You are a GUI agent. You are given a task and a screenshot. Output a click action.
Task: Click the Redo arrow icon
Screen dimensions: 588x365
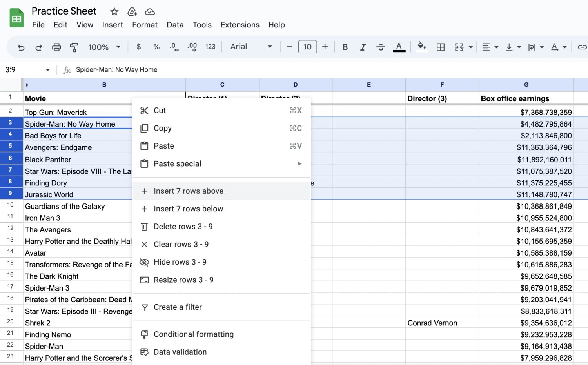(38, 47)
